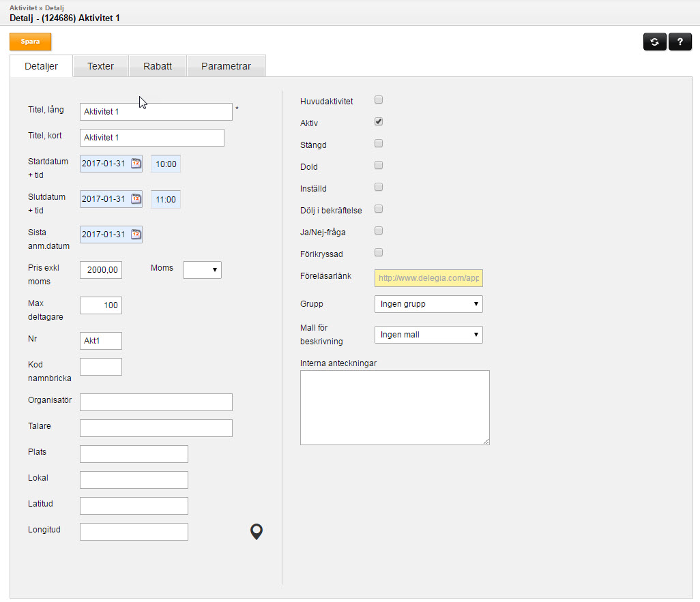Focus the Lokal input field

[x=134, y=480]
